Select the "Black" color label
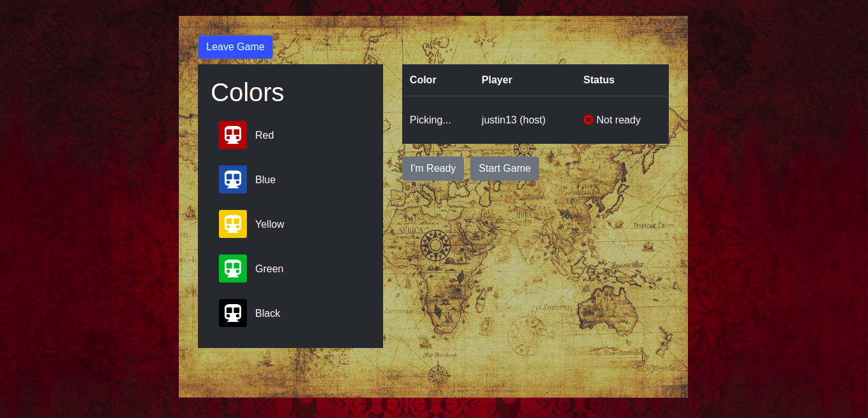868x418 pixels. click(267, 313)
